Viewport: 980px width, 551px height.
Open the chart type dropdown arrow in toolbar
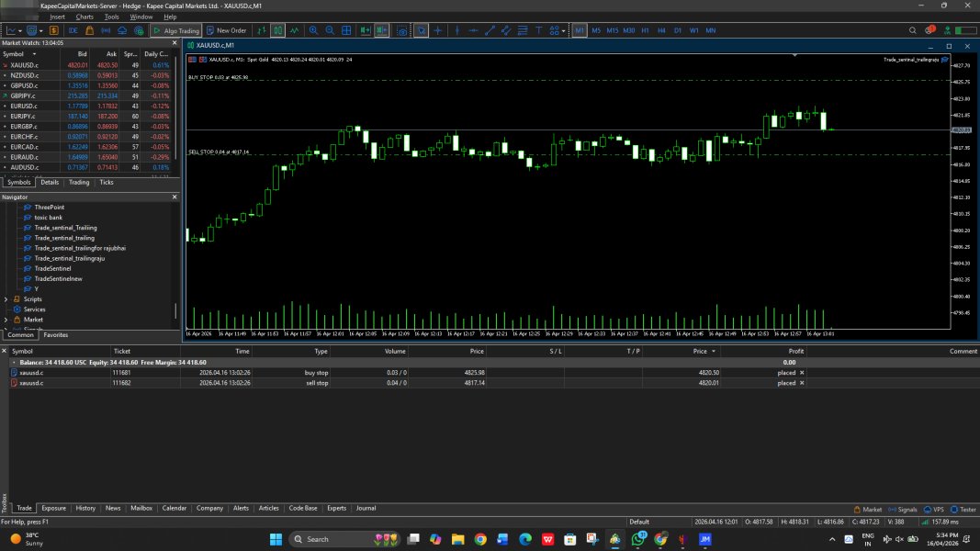coord(19,30)
